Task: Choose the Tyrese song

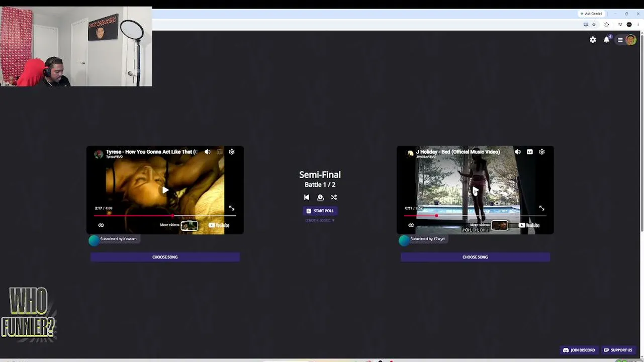Action: [165, 257]
